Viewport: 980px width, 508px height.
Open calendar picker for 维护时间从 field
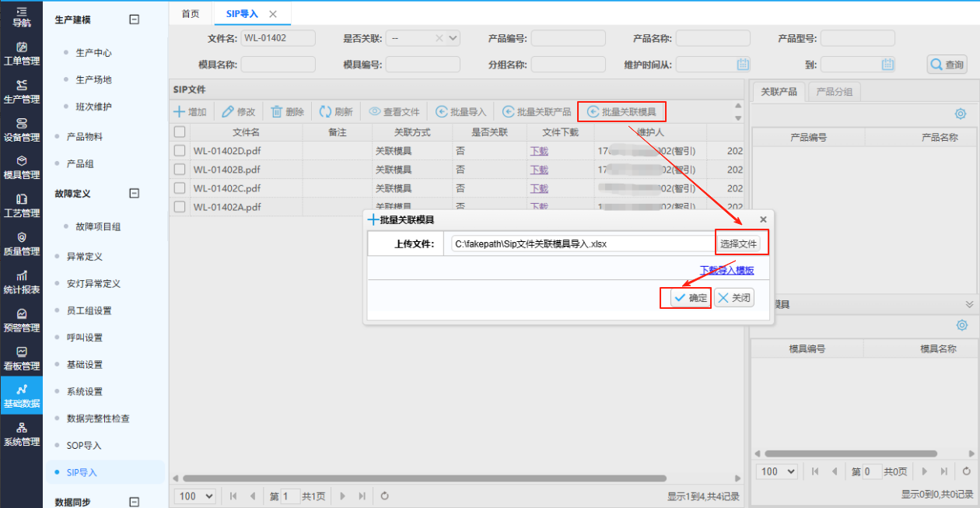pyautogui.click(x=743, y=65)
